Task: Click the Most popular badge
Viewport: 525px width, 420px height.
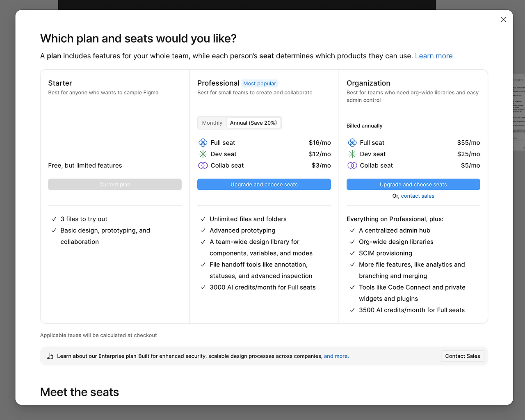Action: pyautogui.click(x=260, y=84)
